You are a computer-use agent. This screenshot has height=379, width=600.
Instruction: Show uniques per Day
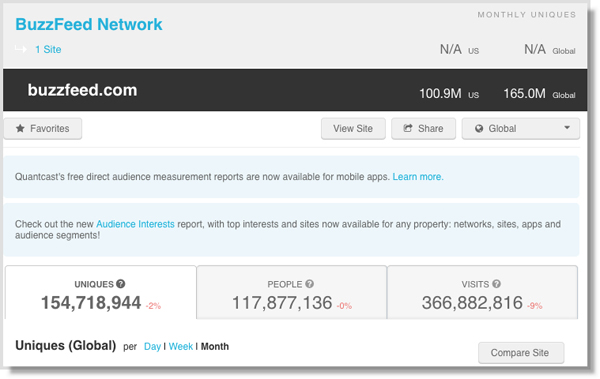tap(152, 346)
